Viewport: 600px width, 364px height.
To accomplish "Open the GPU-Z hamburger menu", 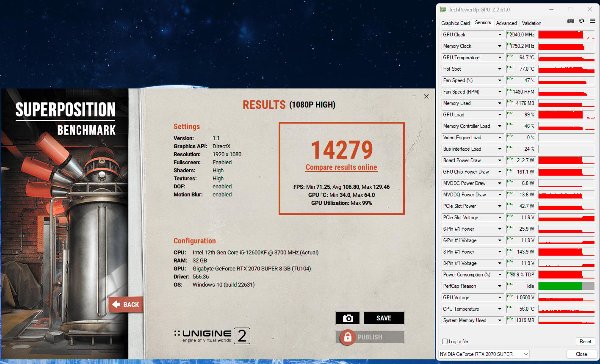I will (x=592, y=21).
